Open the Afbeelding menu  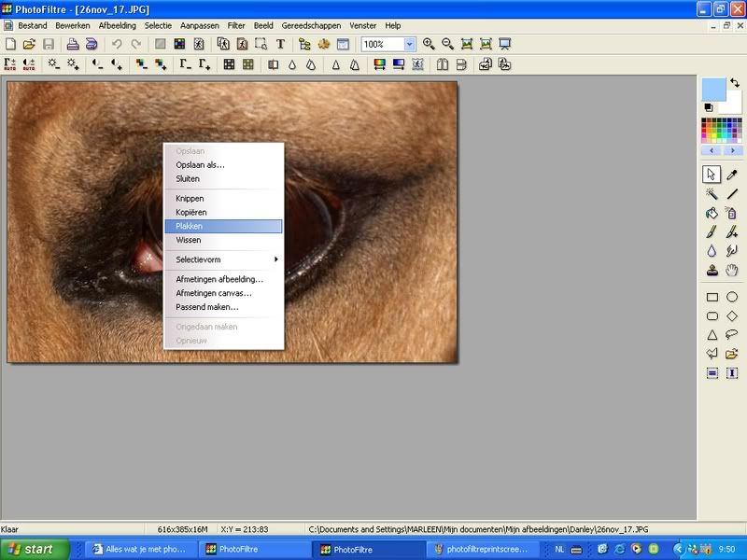[x=118, y=26]
